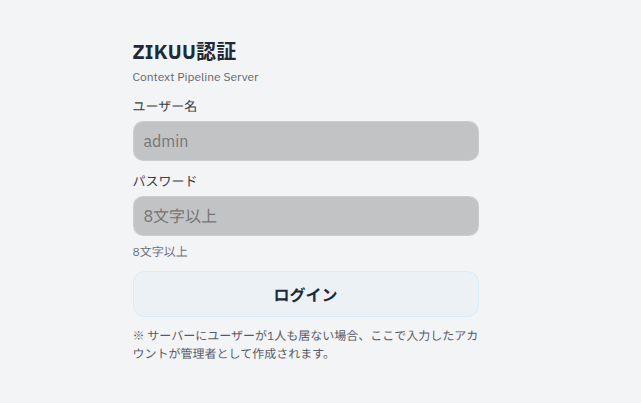Click the 8文字以上 placeholder inside password box
The width and height of the screenshot is (641, 403).
click(x=180, y=216)
